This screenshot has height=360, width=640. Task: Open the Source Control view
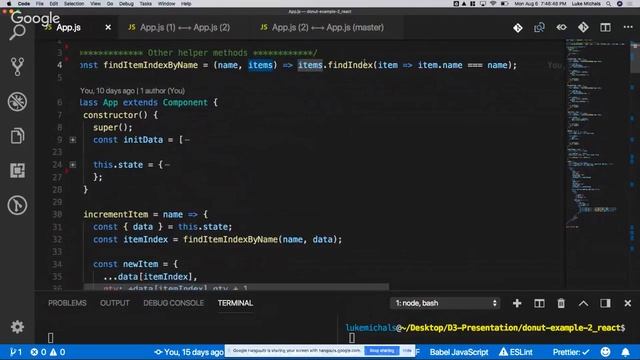coord(17,67)
